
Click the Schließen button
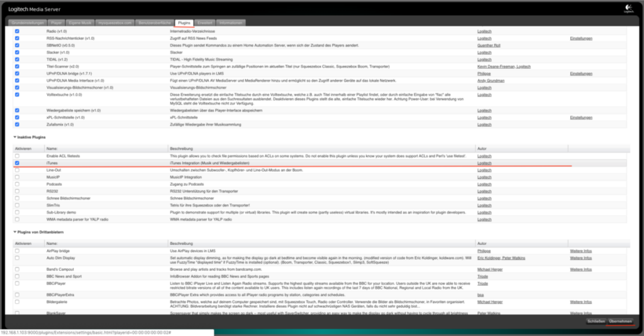click(x=596, y=321)
